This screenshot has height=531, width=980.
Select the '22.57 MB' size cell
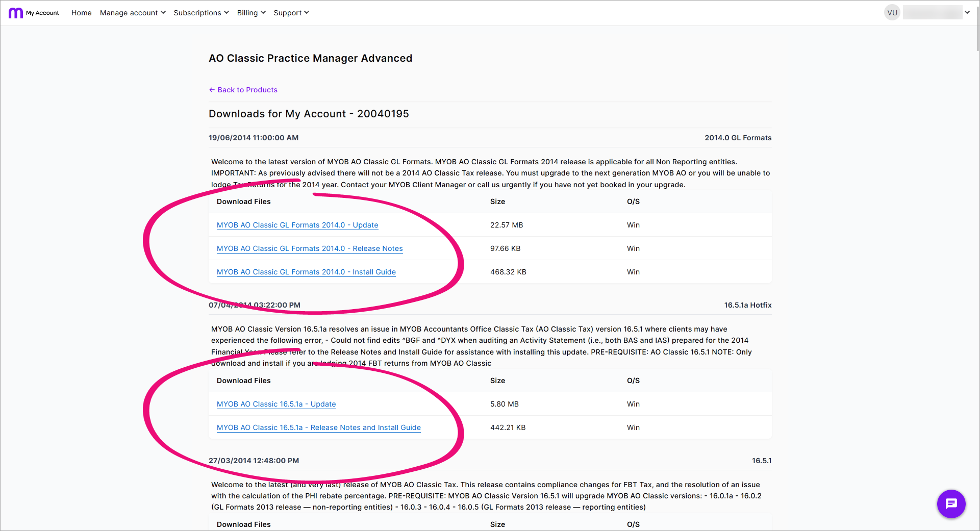[507, 225]
